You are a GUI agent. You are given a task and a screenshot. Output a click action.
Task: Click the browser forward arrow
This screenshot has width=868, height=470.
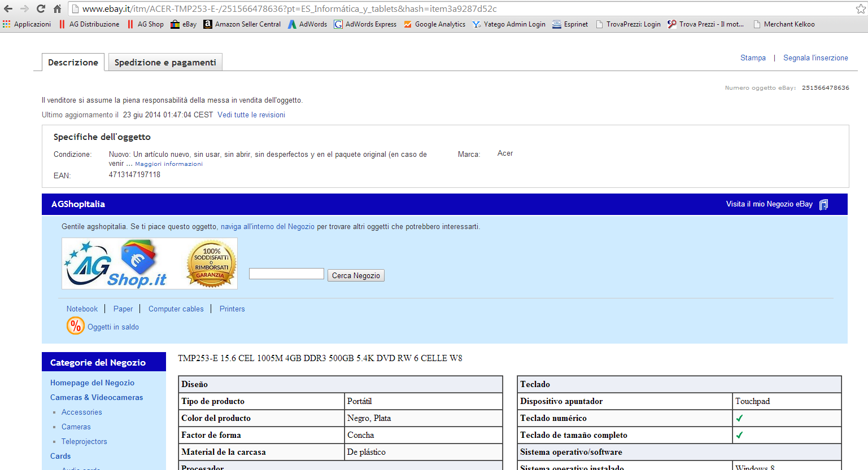point(24,8)
